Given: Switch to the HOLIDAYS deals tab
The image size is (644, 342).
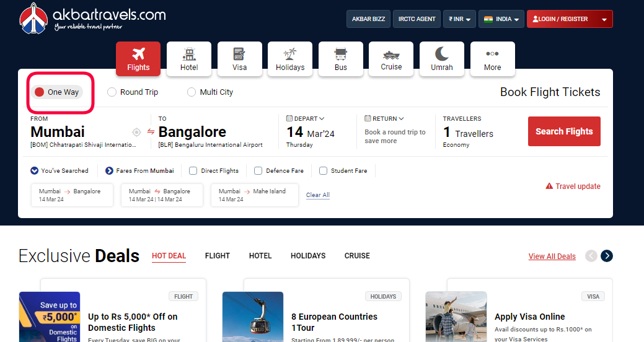Looking at the screenshot, I should point(308,256).
